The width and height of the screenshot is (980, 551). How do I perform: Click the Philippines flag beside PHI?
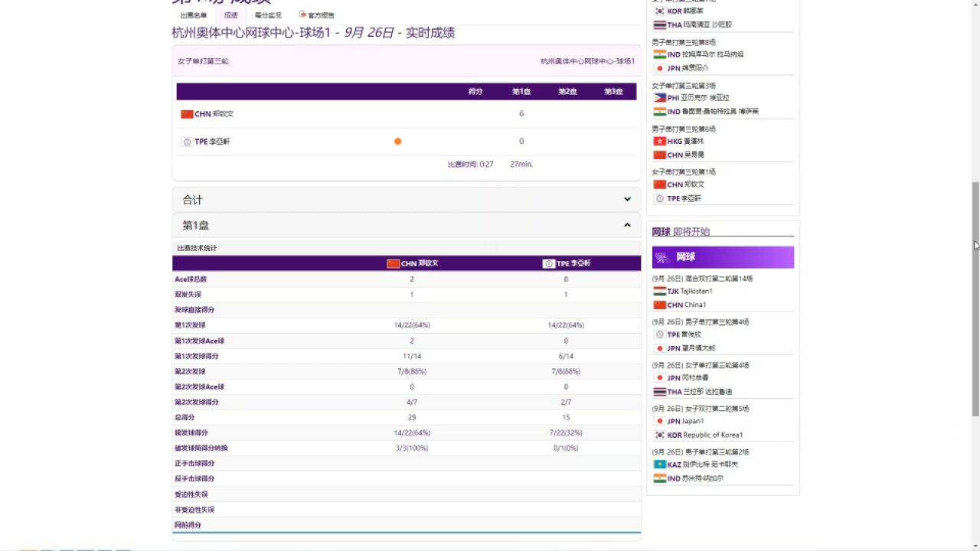click(659, 97)
